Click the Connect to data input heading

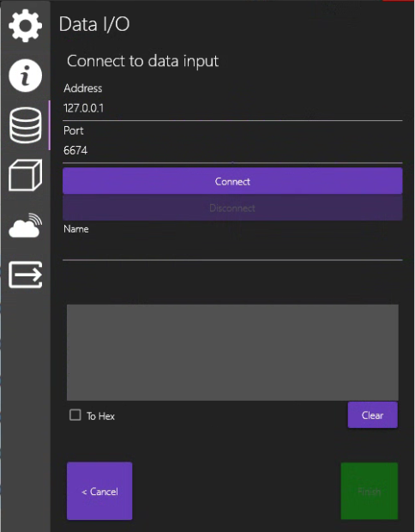point(142,61)
